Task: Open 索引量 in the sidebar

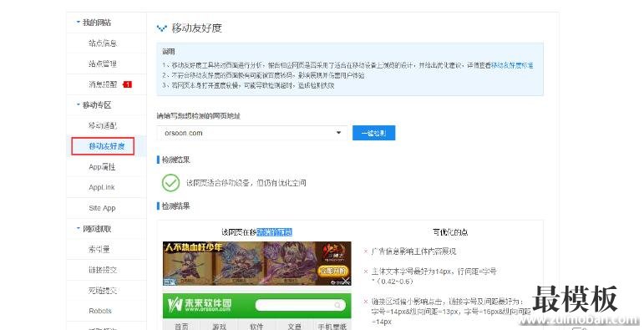Action: point(99,250)
